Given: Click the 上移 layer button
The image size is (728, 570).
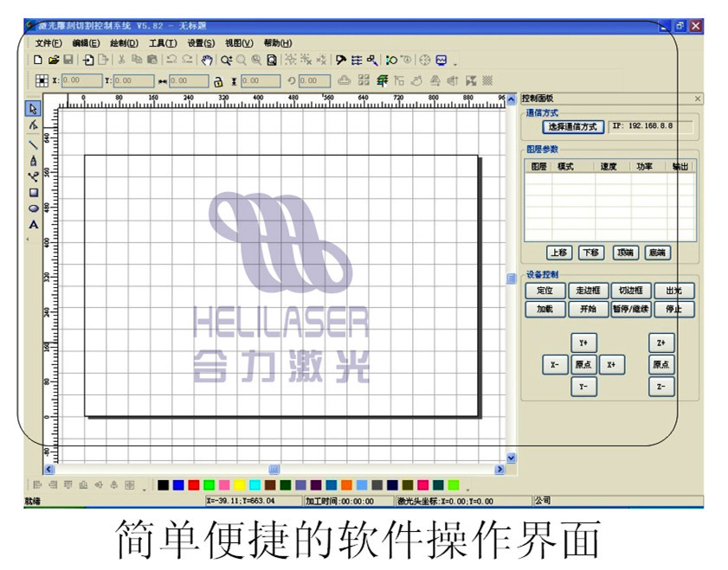Looking at the screenshot, I should pos(559,253).
